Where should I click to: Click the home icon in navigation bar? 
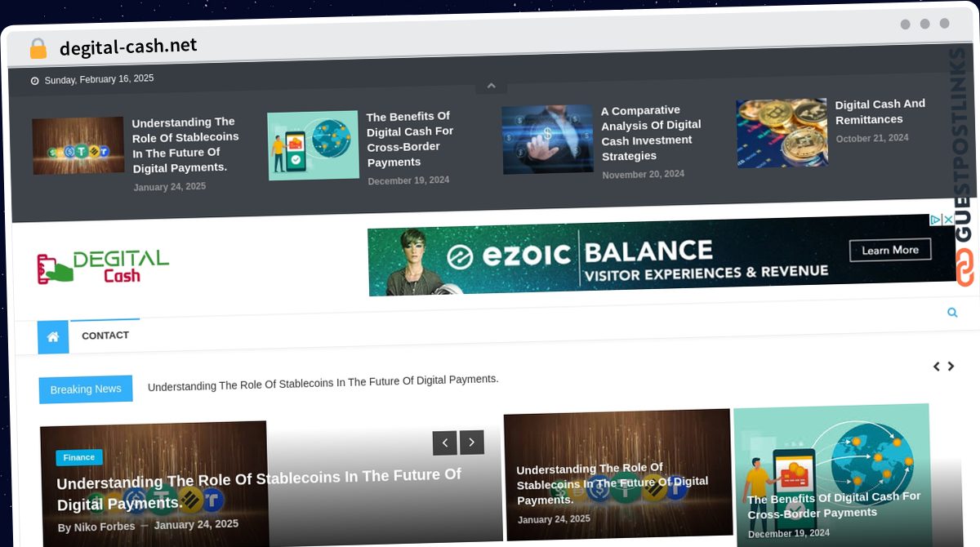tap(53, 337)
